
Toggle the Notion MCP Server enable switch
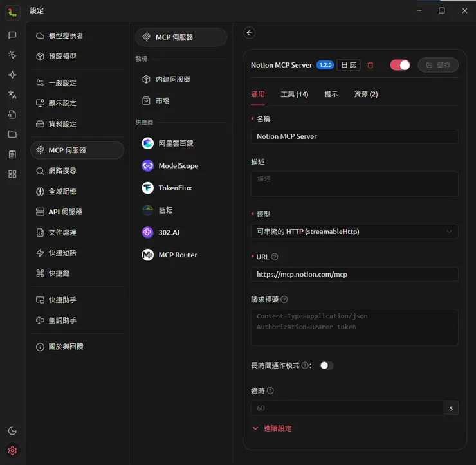400,65
